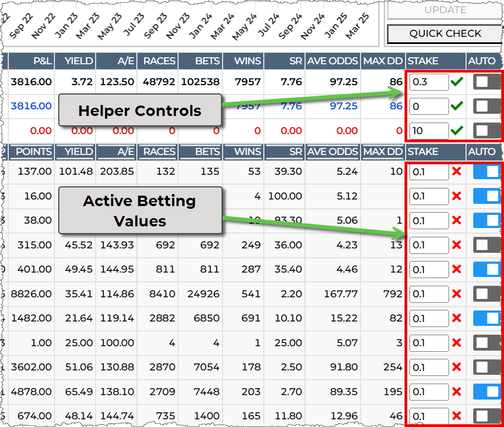Click lower table STAKE column header

click(x=435, y=152)
